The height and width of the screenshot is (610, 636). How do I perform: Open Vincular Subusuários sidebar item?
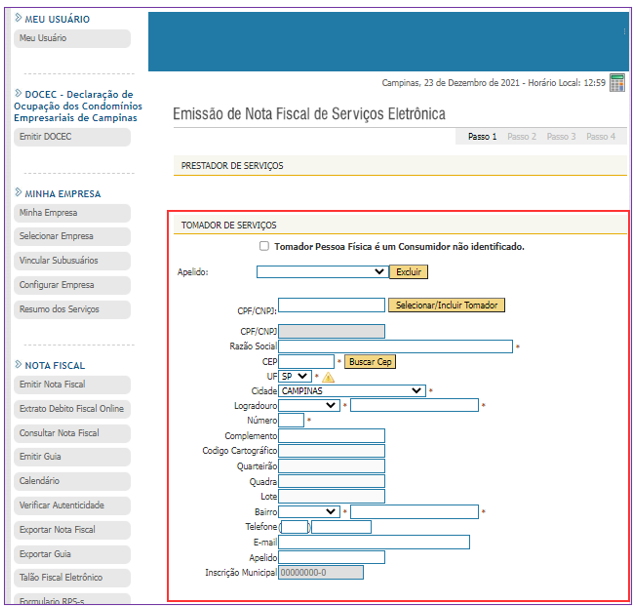[72, 261]
